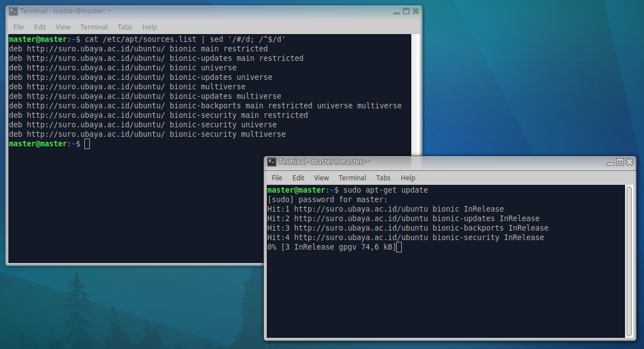Click the cursor after the sudo apt-get update output
Image resolution: width=644 pixels, height=349 pixels.
click(399, 246)
